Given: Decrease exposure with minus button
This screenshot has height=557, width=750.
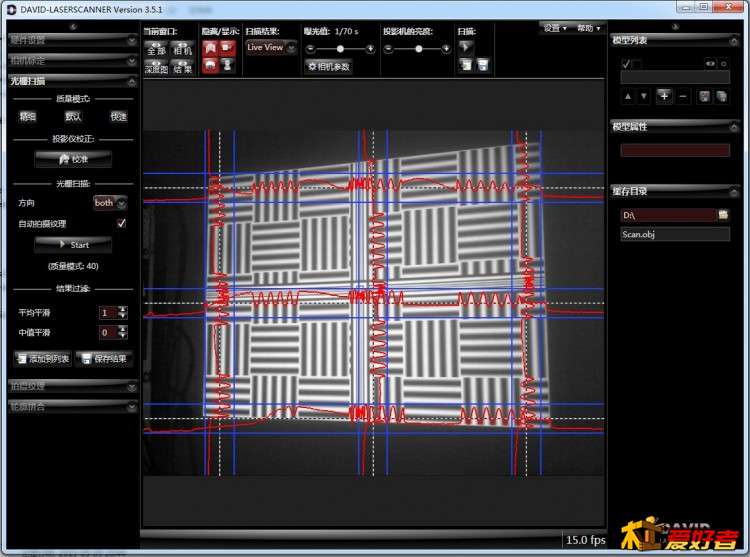Looking at the screenshot, I should pyautogui.click(x=310, y=49).
